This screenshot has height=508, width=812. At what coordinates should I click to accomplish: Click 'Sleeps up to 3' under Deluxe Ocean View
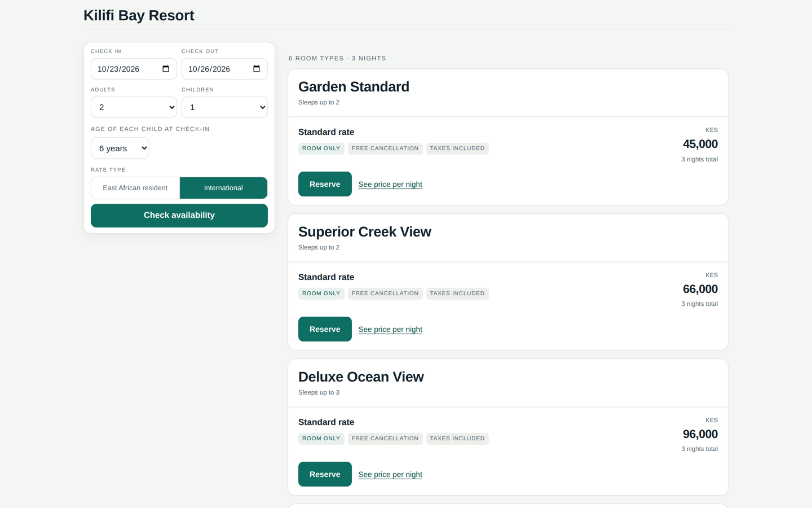319,392
